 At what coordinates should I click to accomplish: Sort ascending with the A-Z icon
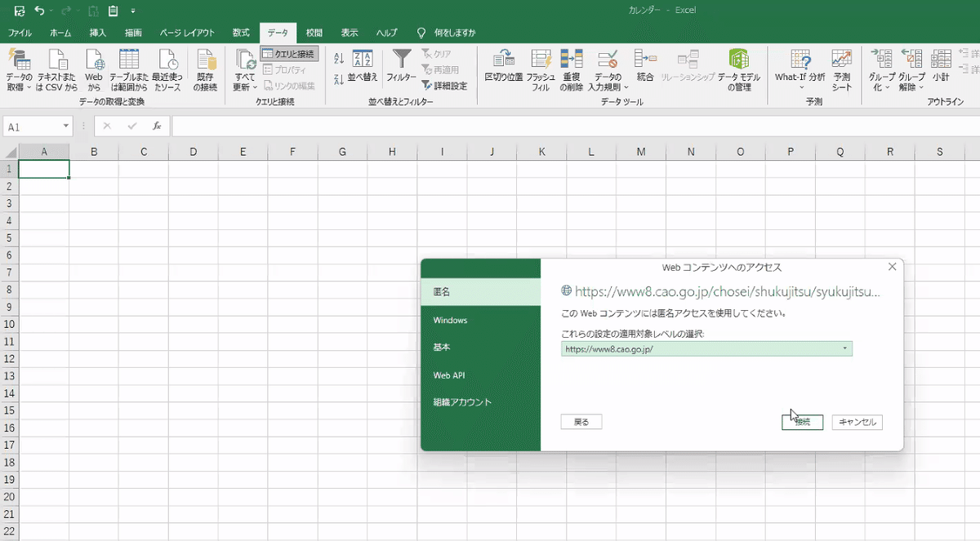pyautogui.click(x=339, y=58)
